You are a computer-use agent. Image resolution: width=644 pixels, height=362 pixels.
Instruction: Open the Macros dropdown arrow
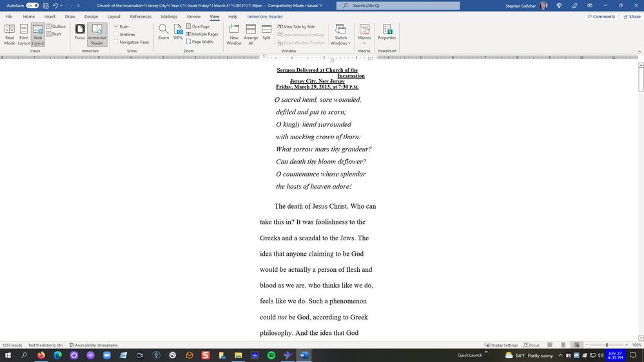364,43
